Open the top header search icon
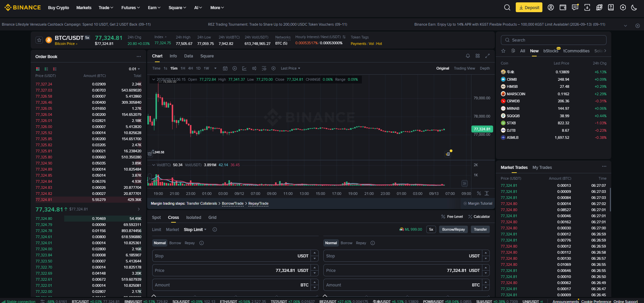 (x=507, y=7)
